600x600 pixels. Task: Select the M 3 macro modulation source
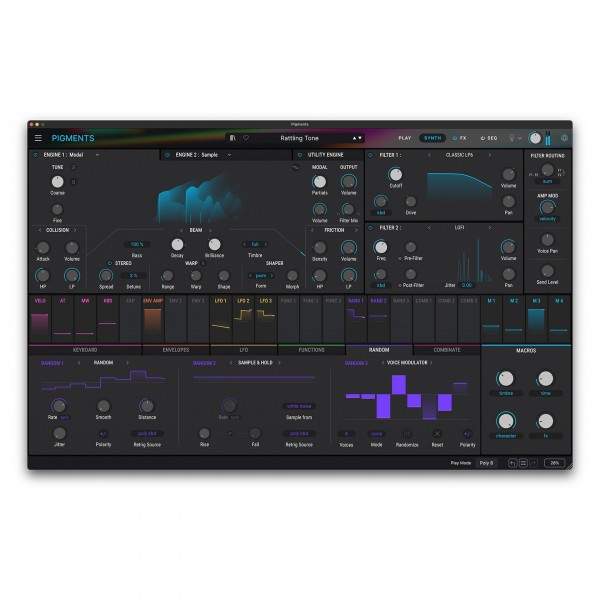pyautogui.click(x=536, y=319)
